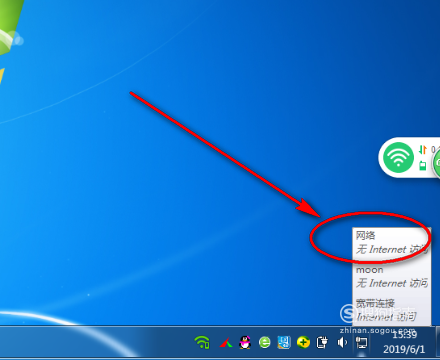Image resolution: width=440 pixels, height=360 pixels.
Task: Select the '网络' entry in network tooltip
Action: point(365,235)
